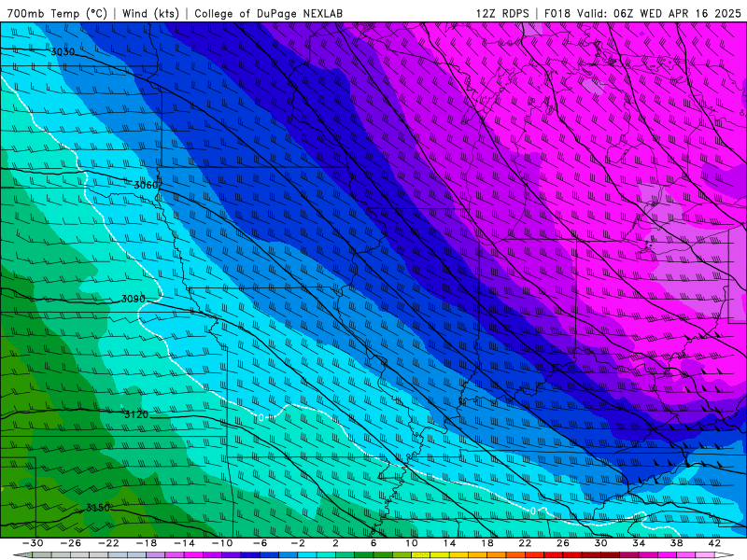Click the 3090 height contour label
747x560 pixels.
click(x=133, y=299)
